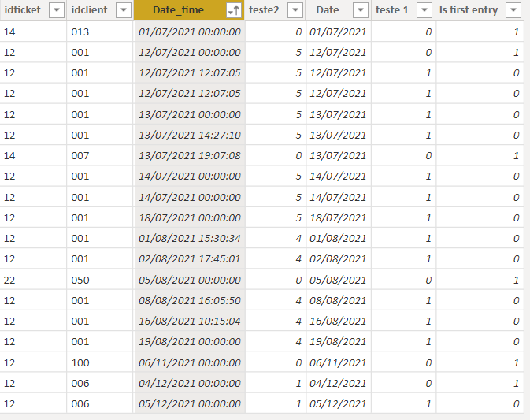Click the Date_time cell 18/07/2021 00:00:00
530x420 pixels.
coord(190,217)
